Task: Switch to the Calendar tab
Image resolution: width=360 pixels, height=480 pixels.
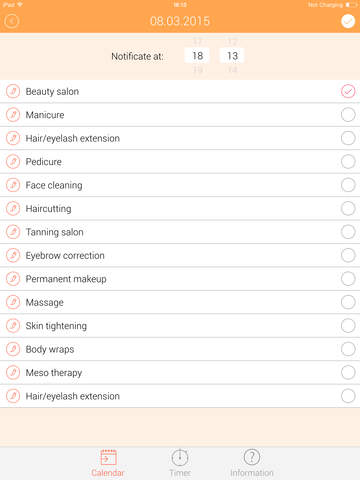Action: tap(108, 463)
